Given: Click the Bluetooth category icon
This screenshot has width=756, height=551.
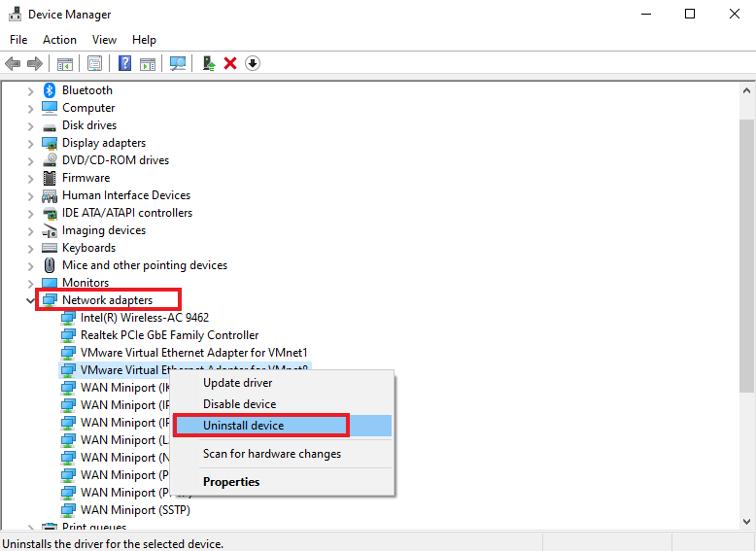Looking at the screenshot, I should (50, 90).
